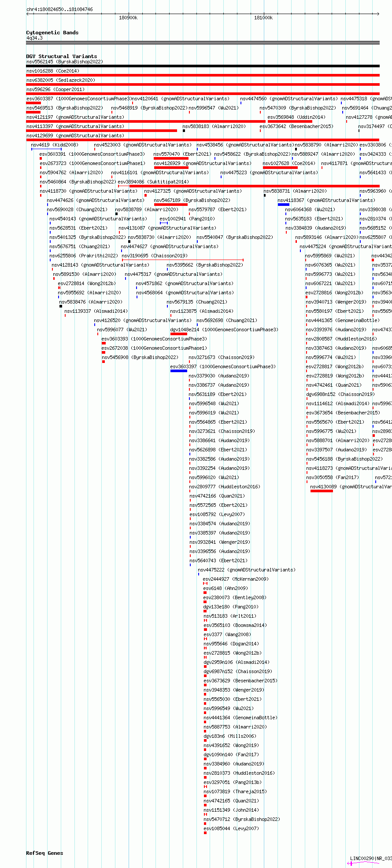Click the nsv955646 (Dogan2014) label

231,644
